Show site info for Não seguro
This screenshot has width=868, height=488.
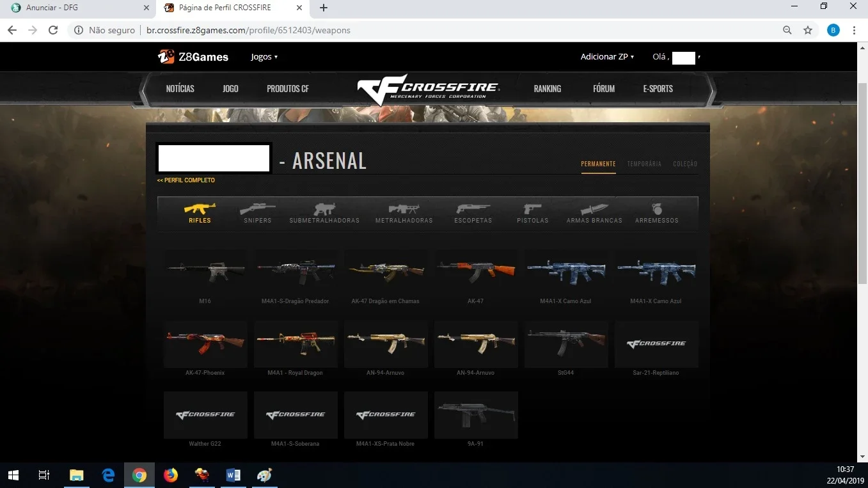point(104,30)
